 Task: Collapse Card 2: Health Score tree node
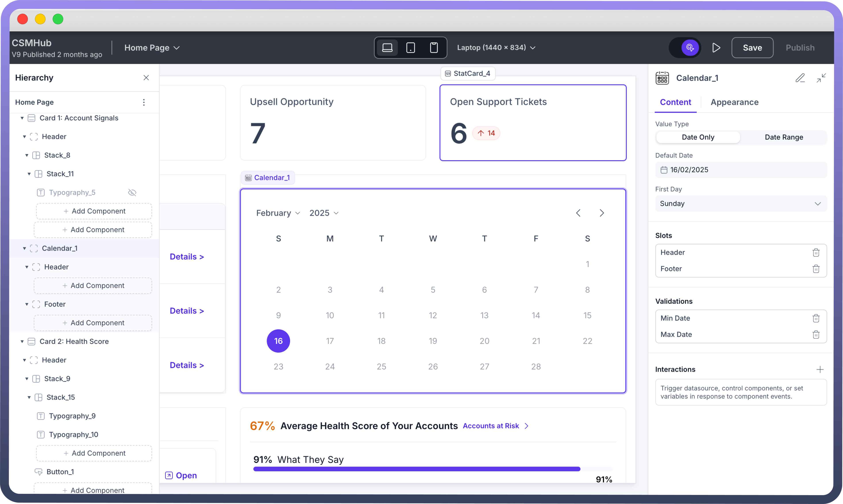(22, 341)
